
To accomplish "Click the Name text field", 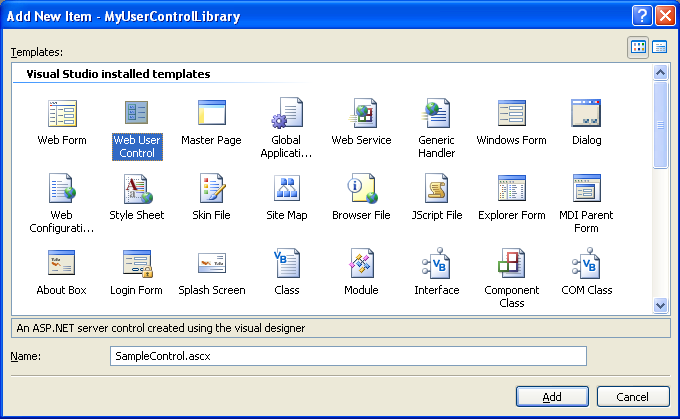I will click(x=347, y=357).
